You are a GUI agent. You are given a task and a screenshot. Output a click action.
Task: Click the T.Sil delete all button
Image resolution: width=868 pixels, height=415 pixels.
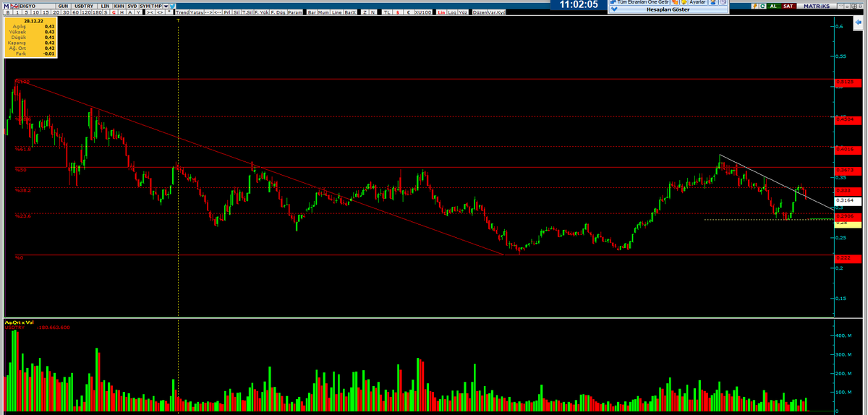tap(247, 12)
